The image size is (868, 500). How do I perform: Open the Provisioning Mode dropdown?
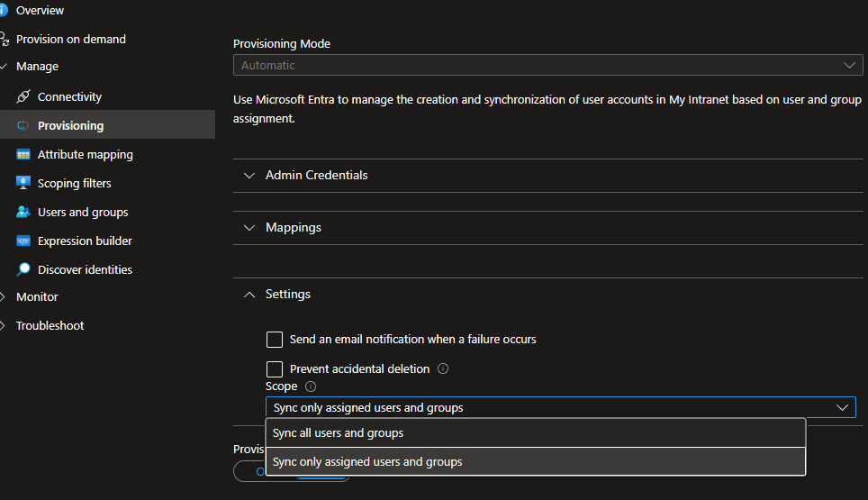point(548,65)
